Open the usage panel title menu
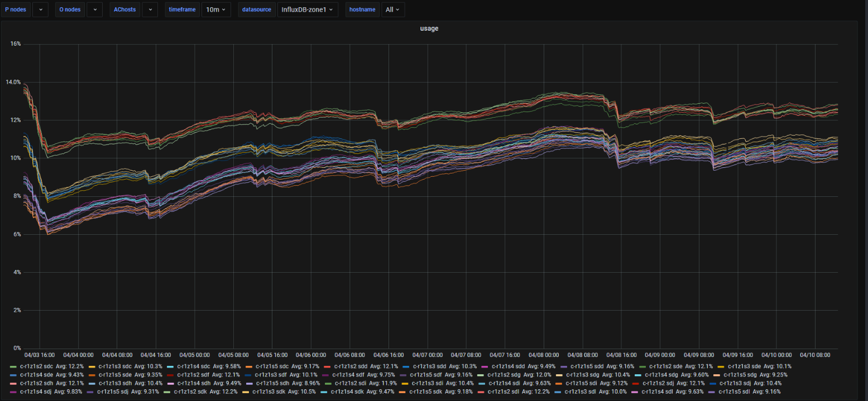Image resolution: width=868 pixels, height=401 pixels. [429, 28]
